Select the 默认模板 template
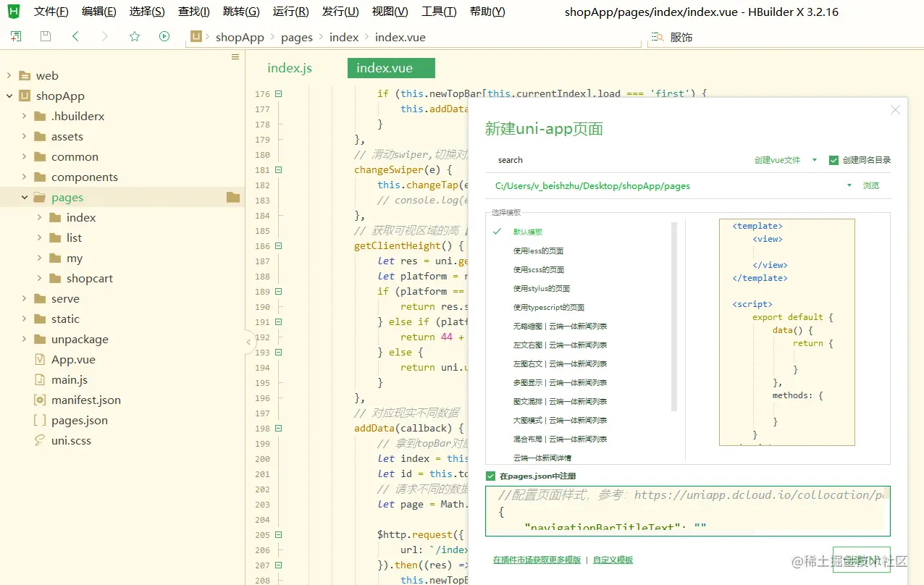924x585 pixels. 528,232
